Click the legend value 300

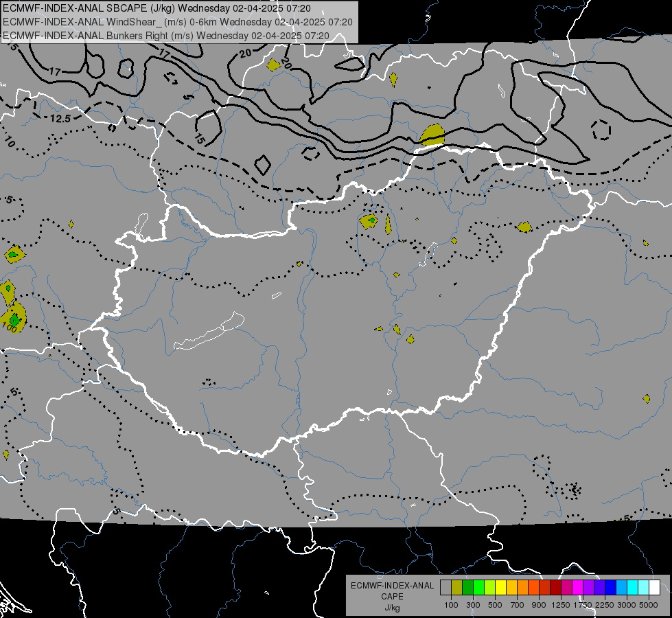473,605
